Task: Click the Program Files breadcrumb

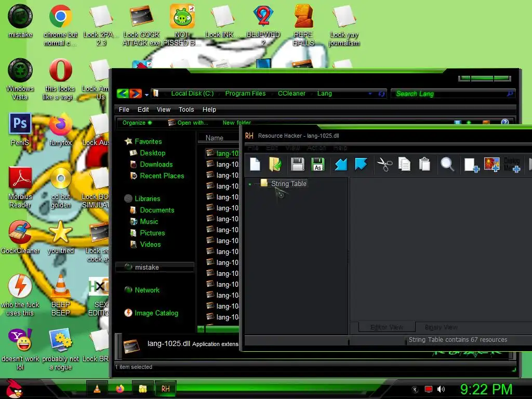Action: point(245,94)
